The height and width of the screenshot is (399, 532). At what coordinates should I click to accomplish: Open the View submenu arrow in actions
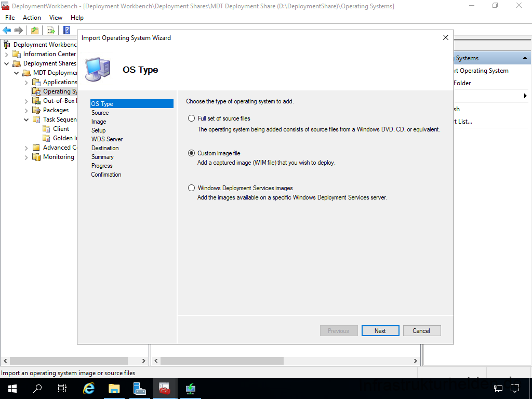pos(525,96)
